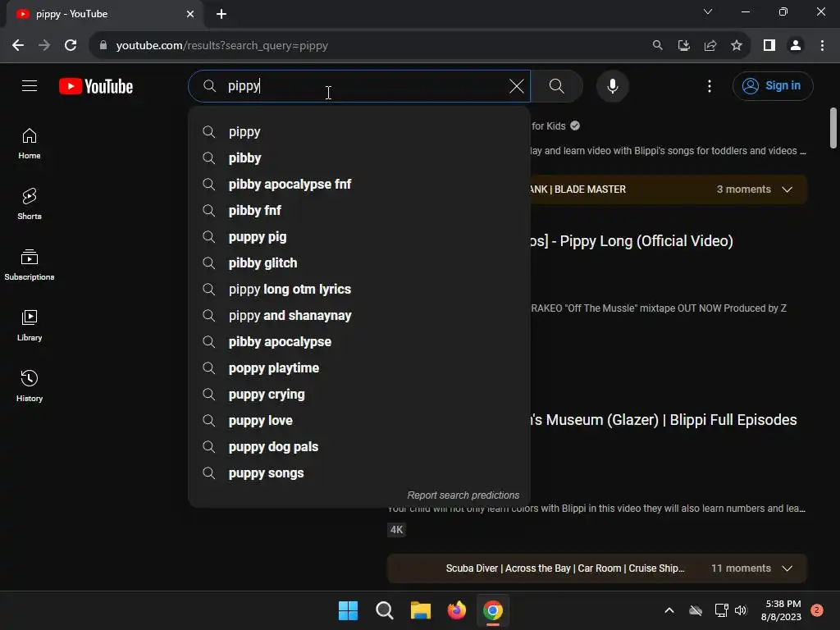Image resolution: width=840 pixels, height=630 pixels.
Task: Pick "puppy love" suggestion
Action: click(x=359, y=421)
